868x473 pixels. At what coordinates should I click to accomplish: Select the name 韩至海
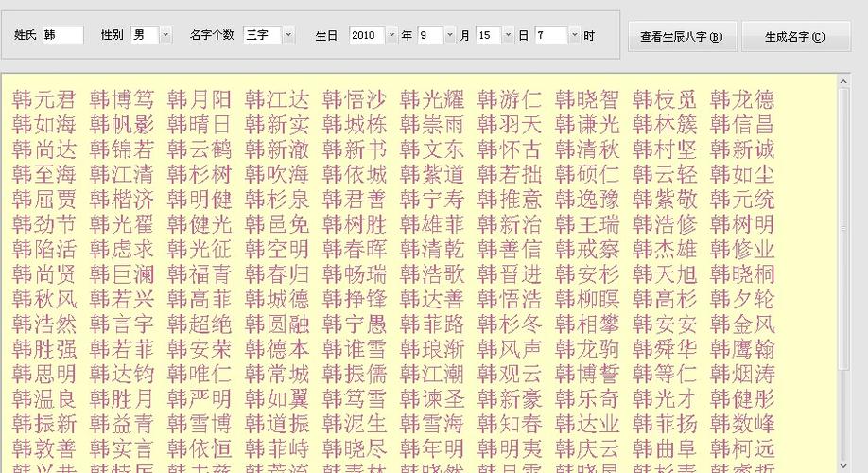43,174
